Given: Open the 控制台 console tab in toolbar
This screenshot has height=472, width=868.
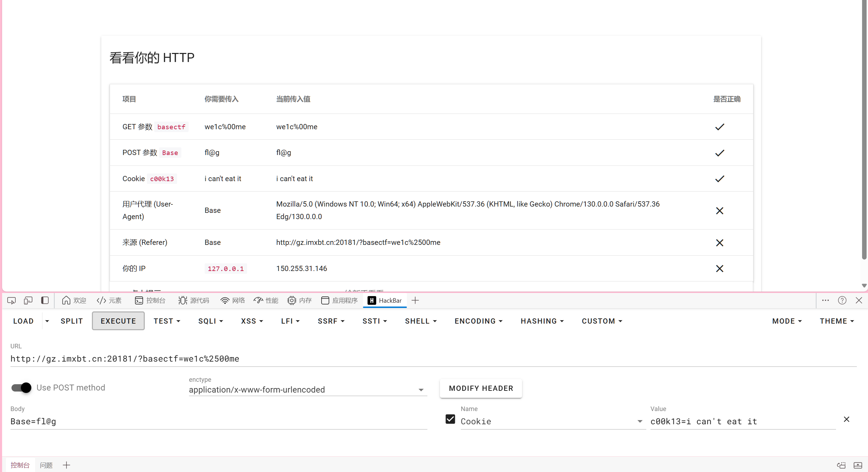Looking at the screenshot, I should click(150, 300).
